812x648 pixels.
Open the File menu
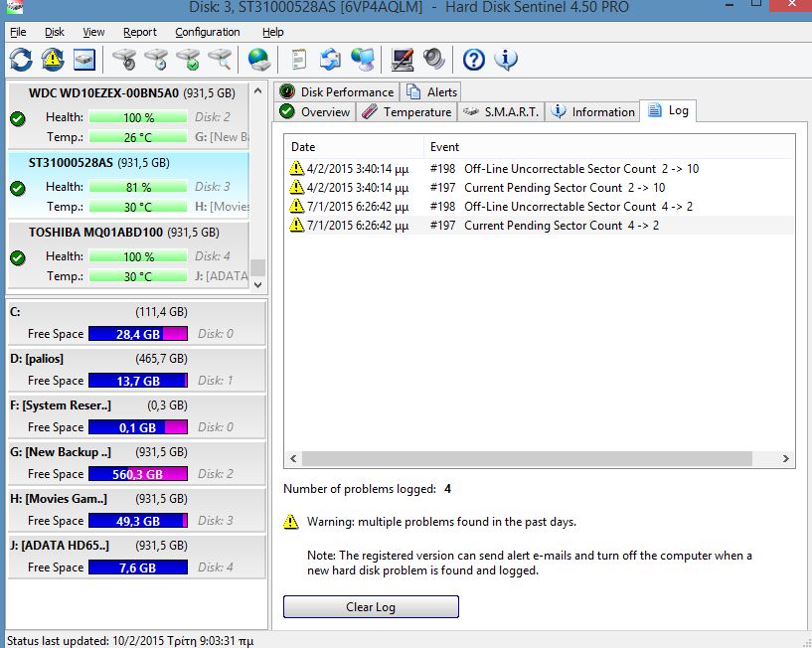pos(18,32)
